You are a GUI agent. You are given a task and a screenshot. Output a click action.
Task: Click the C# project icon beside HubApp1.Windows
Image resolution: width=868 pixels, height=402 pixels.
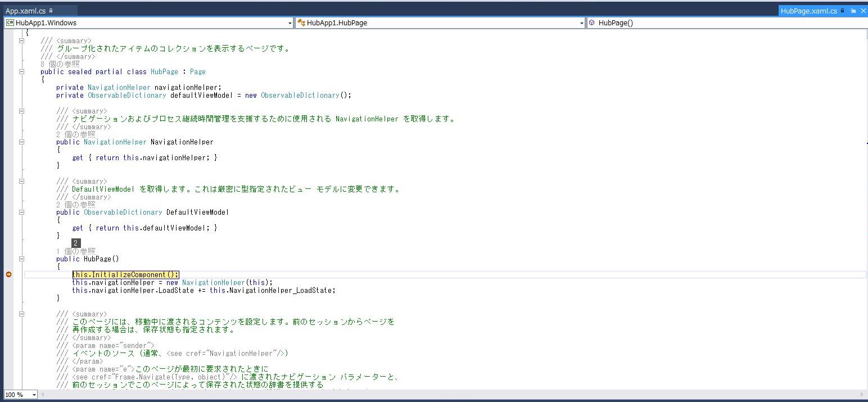coord(10,23)
